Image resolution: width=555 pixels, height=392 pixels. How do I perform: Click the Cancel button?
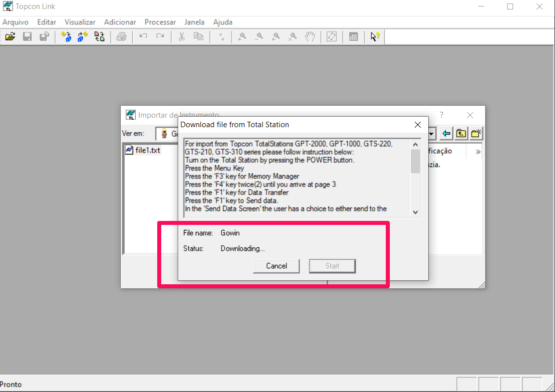(x=277, y=266)
